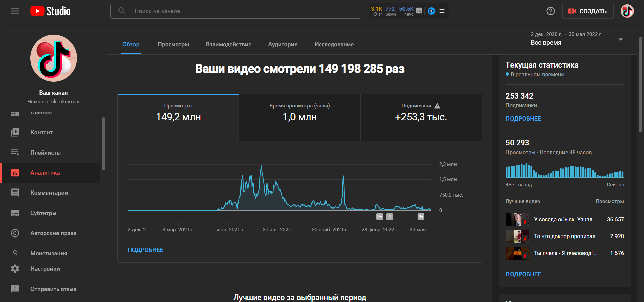Click the 50 293 views count
The width and height of the screenshot is (644, 302).
(517, 143)
